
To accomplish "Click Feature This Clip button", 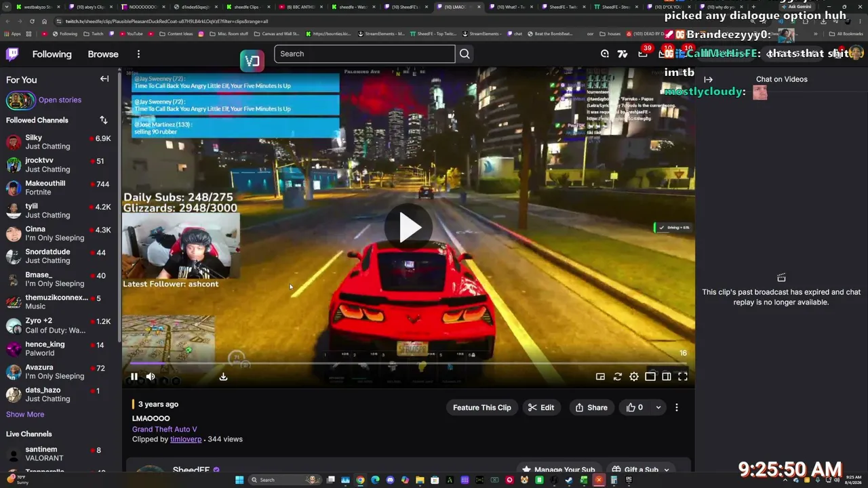I will point(482,407).
